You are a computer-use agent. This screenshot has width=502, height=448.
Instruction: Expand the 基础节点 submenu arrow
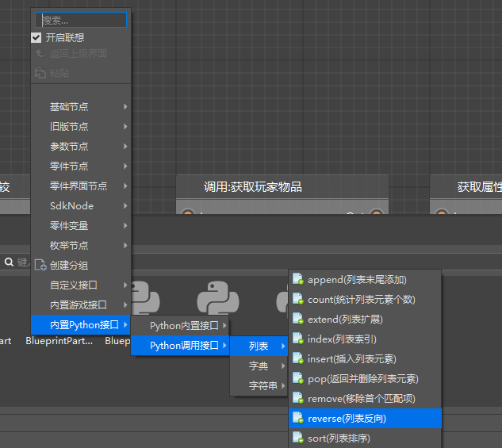point(125,106)
